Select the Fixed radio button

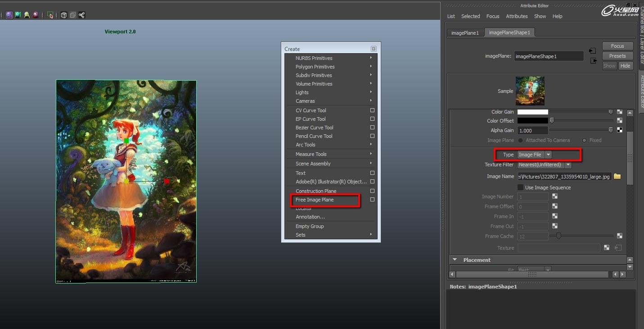click(x=585, y=140)
